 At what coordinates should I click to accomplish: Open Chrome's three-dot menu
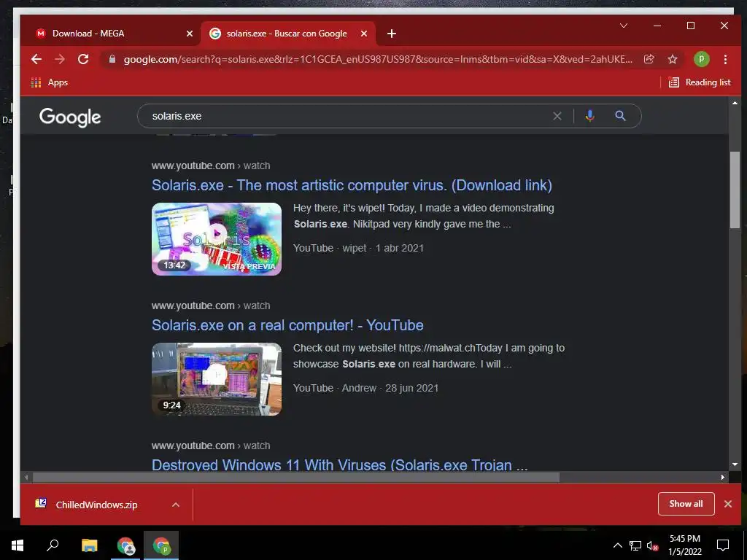[725, 59]
